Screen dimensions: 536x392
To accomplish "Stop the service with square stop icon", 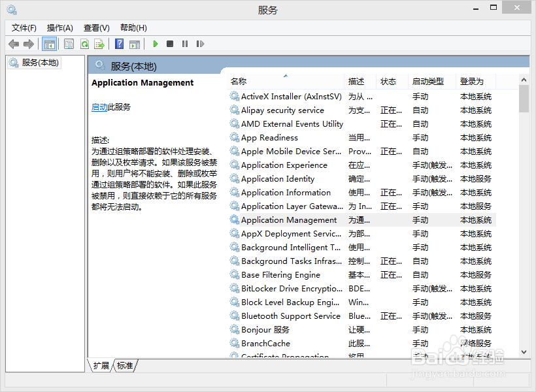I will (x=170, y=44).
